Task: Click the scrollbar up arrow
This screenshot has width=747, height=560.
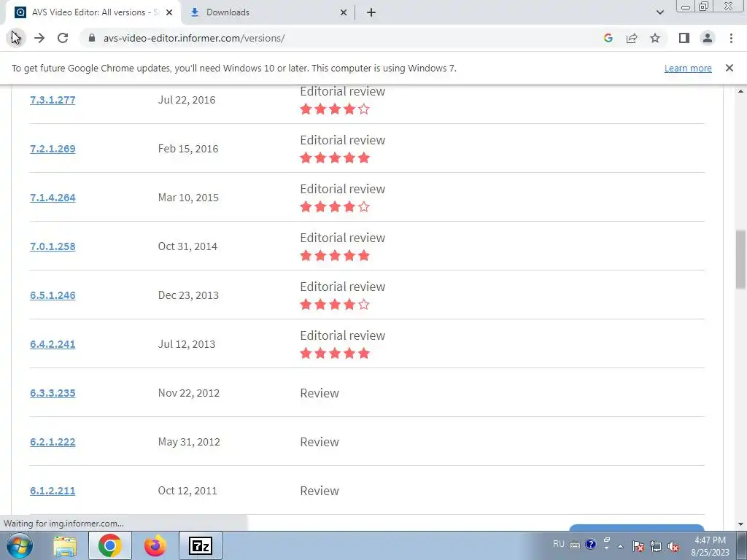Action: coord(741,91)
